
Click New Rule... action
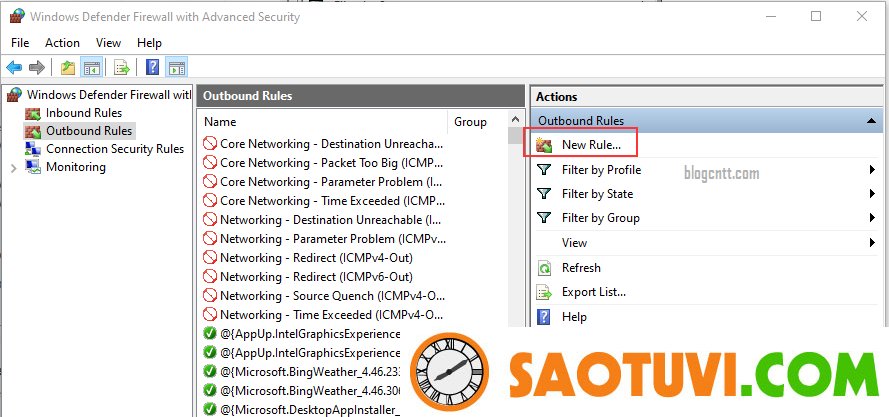coord(591,145)
